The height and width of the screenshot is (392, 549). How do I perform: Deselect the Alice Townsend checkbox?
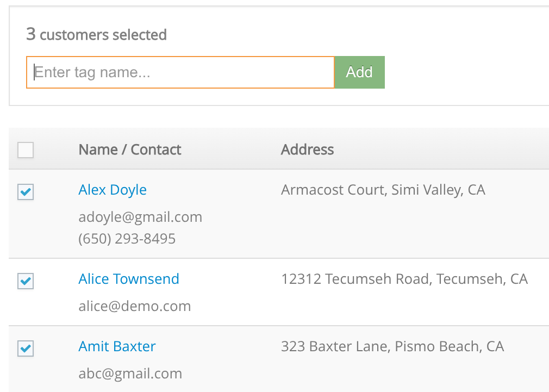pyautogui.click(x=26, y=281)
